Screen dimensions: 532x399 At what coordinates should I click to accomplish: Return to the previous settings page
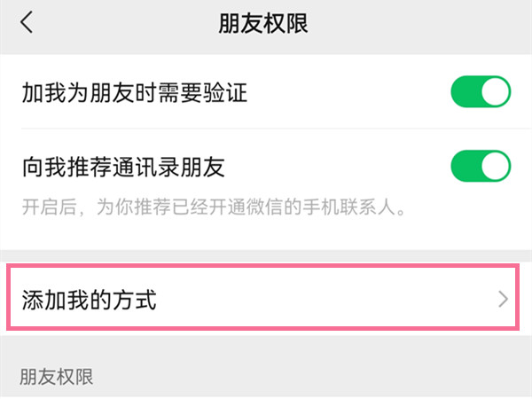tap(27, 23)
